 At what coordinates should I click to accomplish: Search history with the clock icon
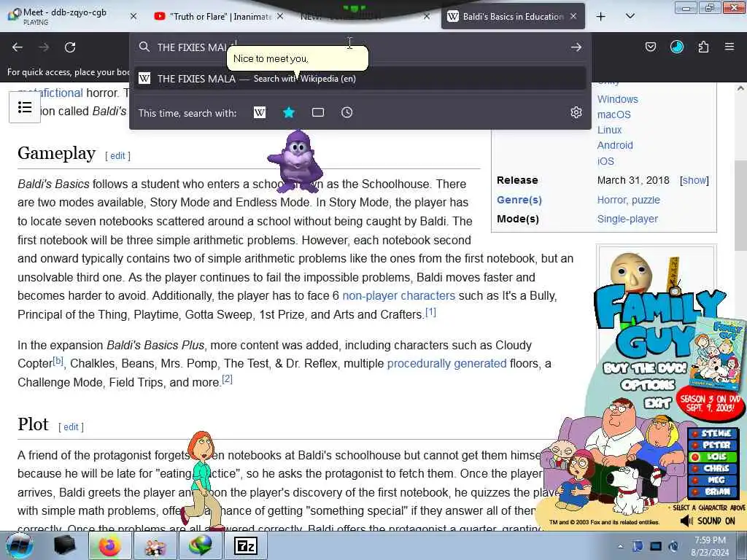coord(347,112)
